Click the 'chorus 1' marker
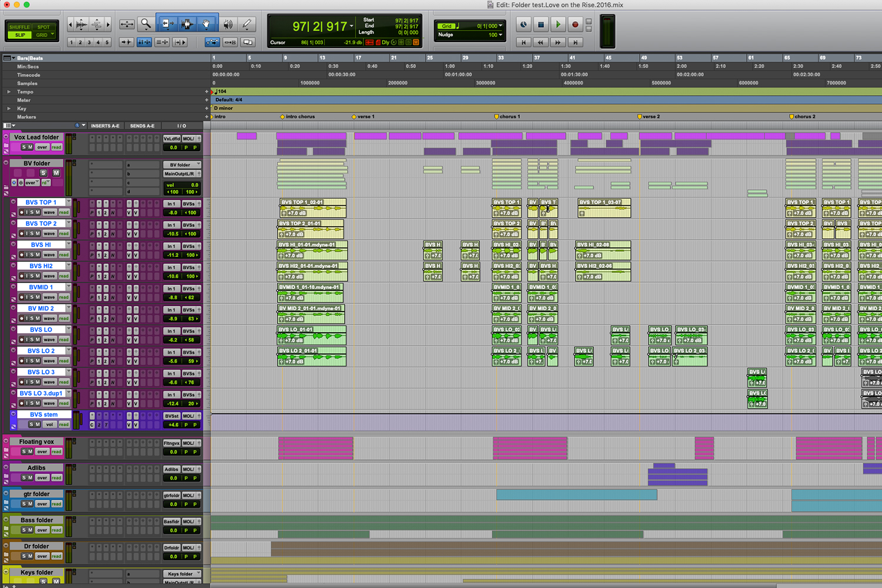 (507, 117)
